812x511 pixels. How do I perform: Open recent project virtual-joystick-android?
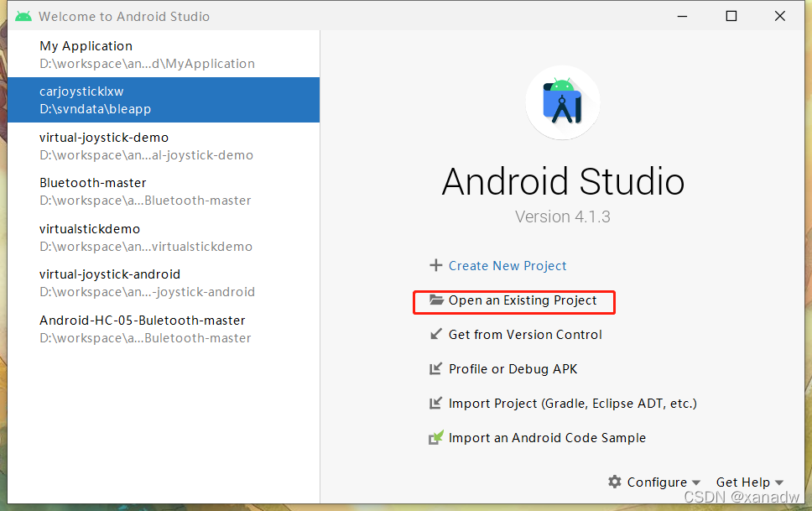click(x=164, y=283)
